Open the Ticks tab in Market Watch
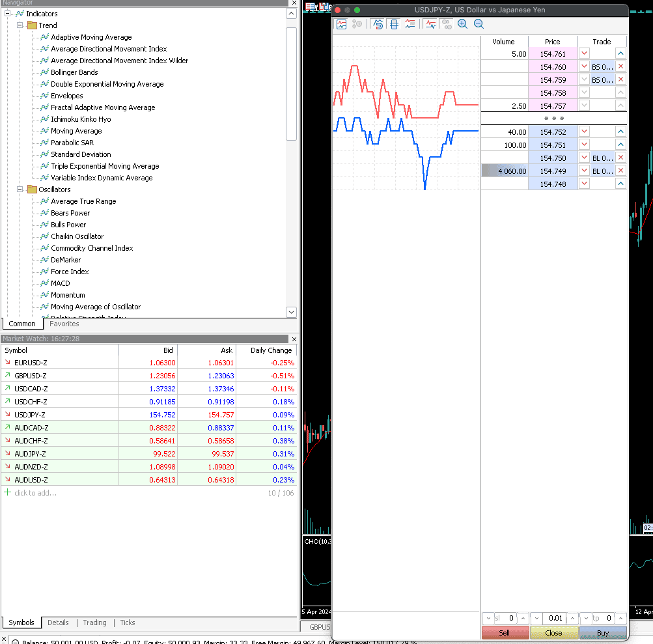Image resolution: width=653 pixels, height=644 pixels. coord(128,623)
